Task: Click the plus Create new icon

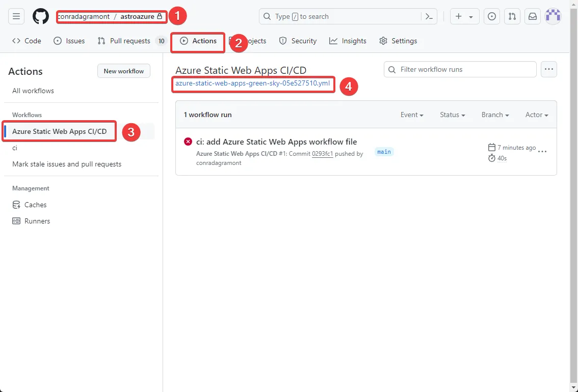Action: [459, 17]
